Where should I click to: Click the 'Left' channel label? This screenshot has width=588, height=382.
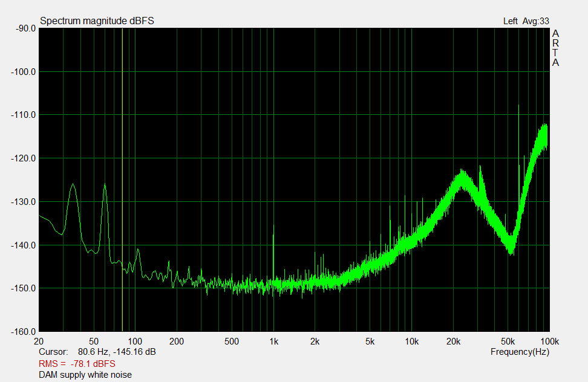(511, 21)
